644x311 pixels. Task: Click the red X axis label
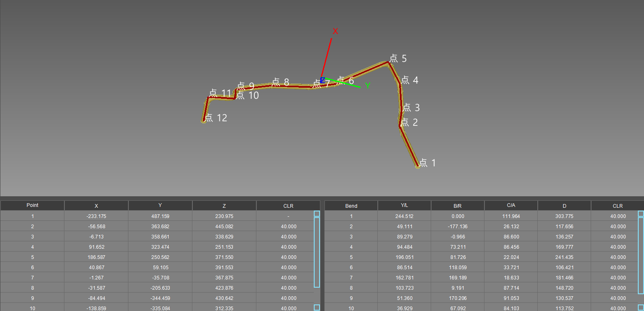[335, 31]
